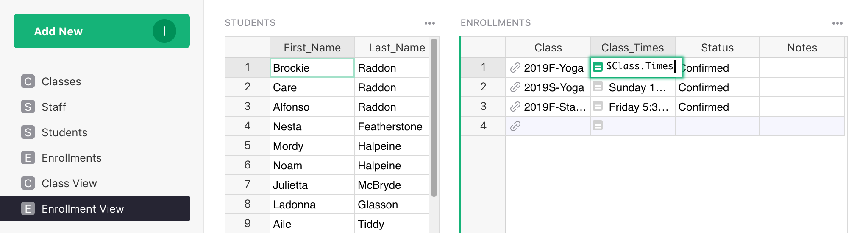Screen dimensions: 868x233
Task: Select the Alfonso first name cell
Action: point(312,107)
